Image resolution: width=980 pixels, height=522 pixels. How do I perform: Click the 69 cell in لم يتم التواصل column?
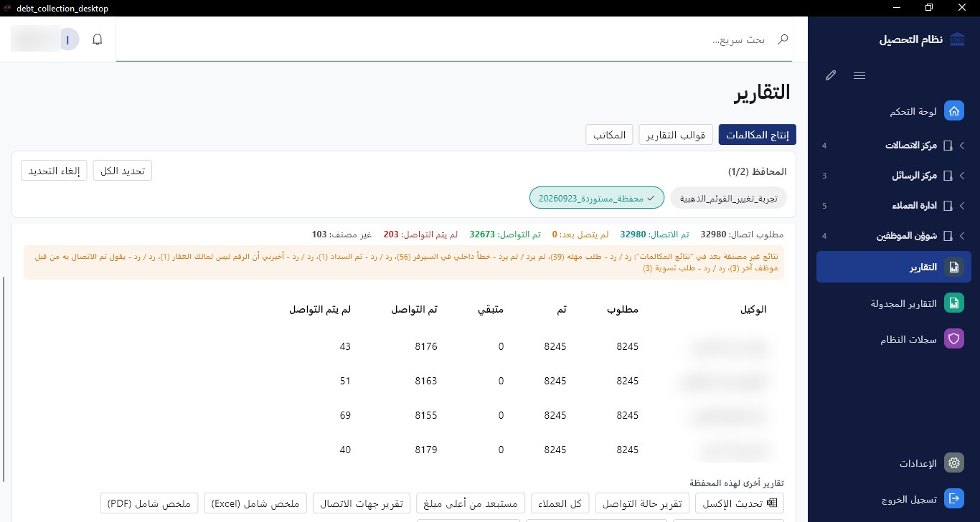click(x=345, y=415)
